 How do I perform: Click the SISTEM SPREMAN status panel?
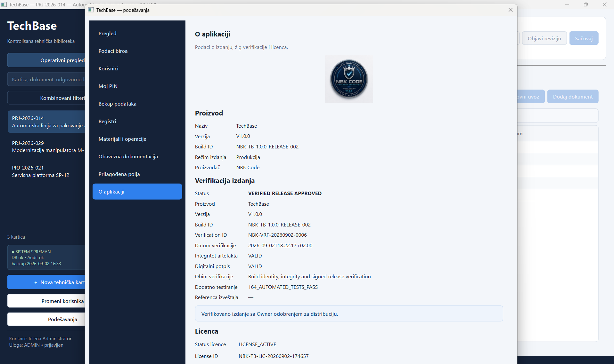(46, 257)
